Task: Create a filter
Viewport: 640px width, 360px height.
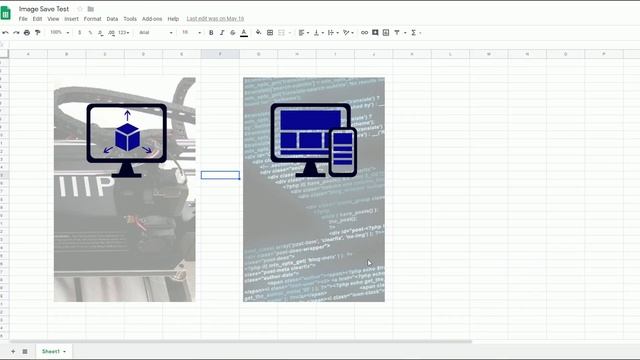Action: 397,33
